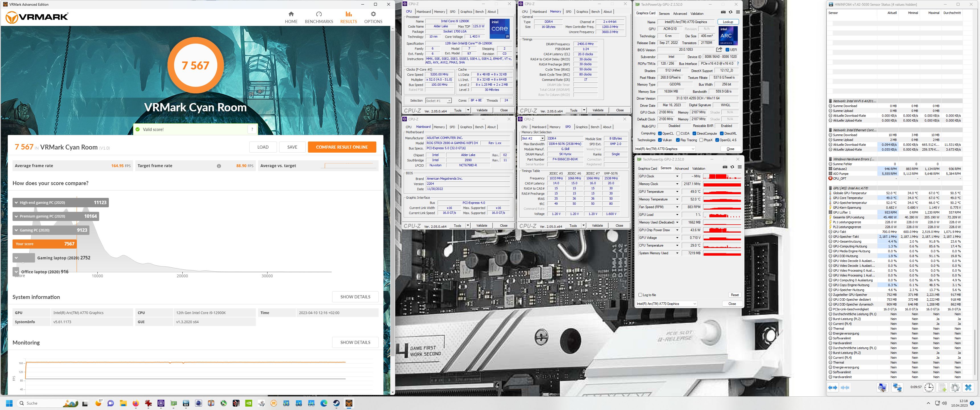Click the volume icon in system tray
980x410 pixels.
click(944, 403)
